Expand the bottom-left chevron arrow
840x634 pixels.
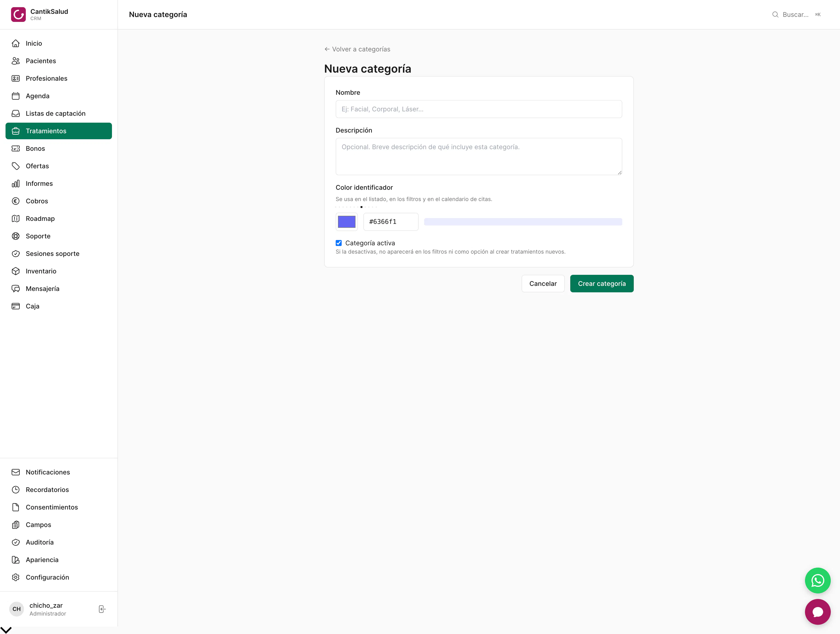pos(6,630)
